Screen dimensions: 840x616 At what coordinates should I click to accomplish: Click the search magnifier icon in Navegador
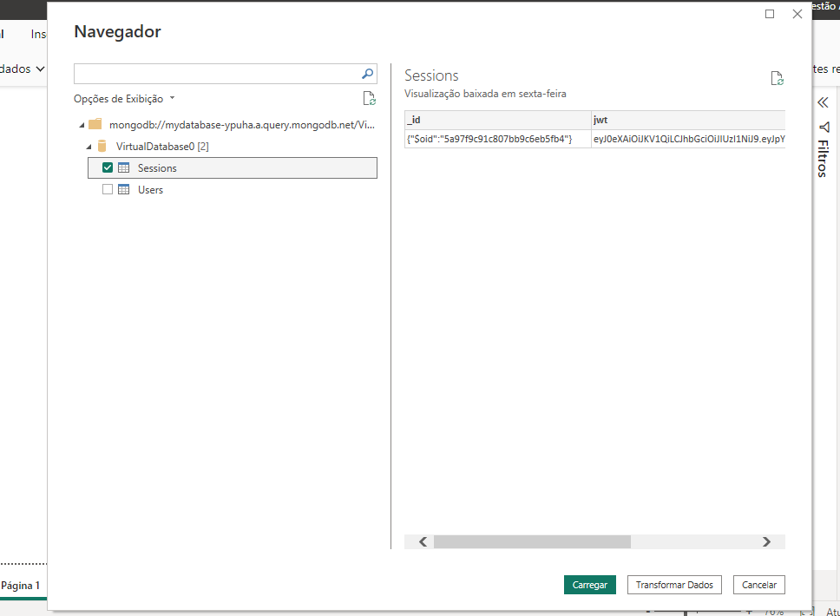pyautogui.click(x=367, y=74)
